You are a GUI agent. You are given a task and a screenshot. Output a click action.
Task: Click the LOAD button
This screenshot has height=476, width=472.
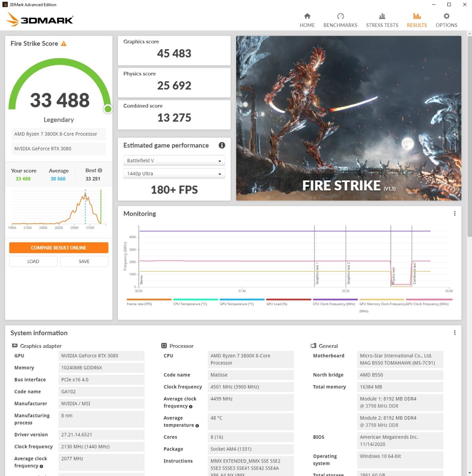point(33,261)
